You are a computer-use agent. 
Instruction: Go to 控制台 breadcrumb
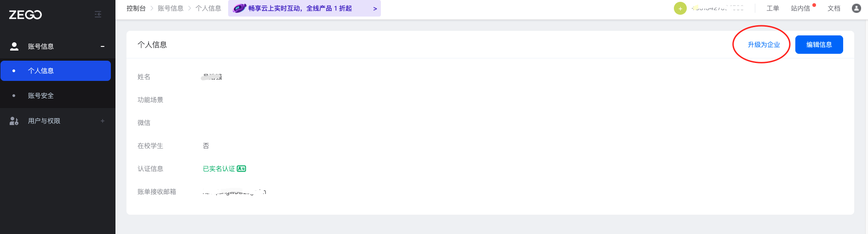pyautogui.click(x=136, y=8)
